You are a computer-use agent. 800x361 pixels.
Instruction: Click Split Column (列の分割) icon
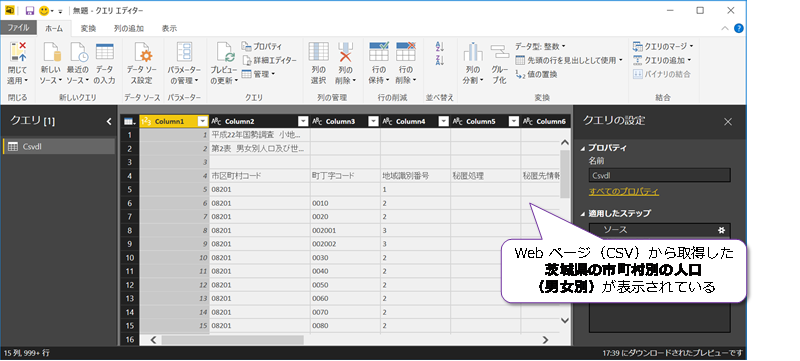coord(473,52)
